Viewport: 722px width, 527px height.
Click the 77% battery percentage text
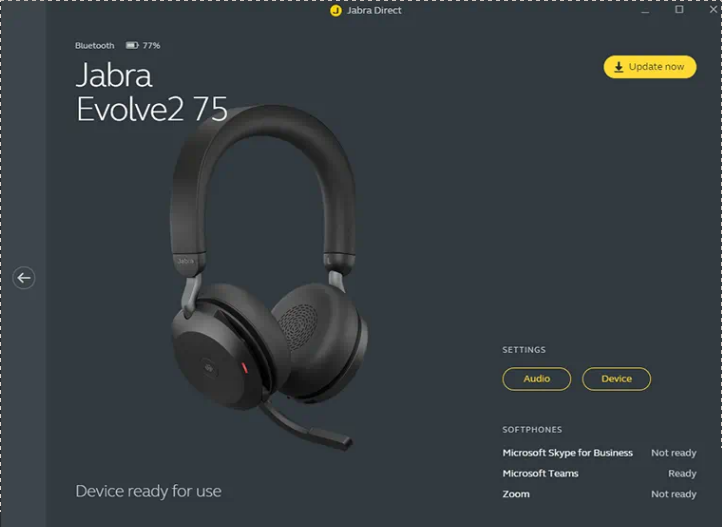(x=151, y=46)
